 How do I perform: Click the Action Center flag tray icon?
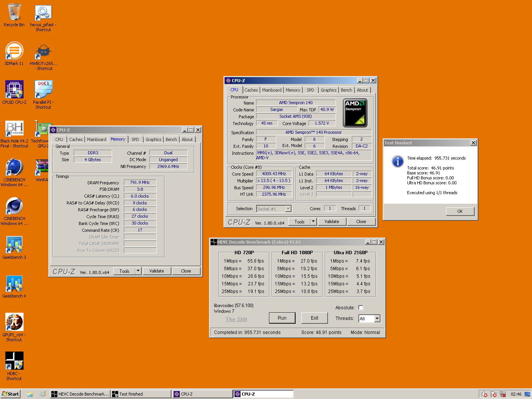pyautogui.click(x=494, y=394)
